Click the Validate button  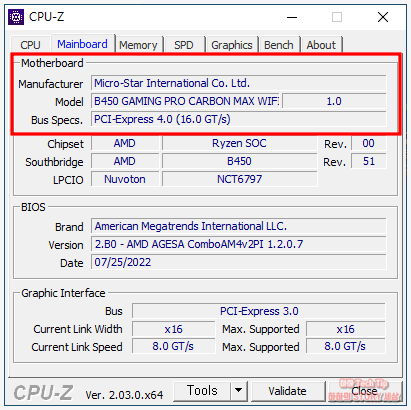point(287,391)
